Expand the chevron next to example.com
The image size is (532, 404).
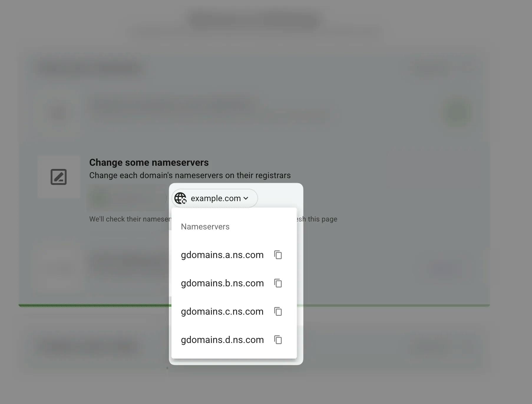coord(246,198)
